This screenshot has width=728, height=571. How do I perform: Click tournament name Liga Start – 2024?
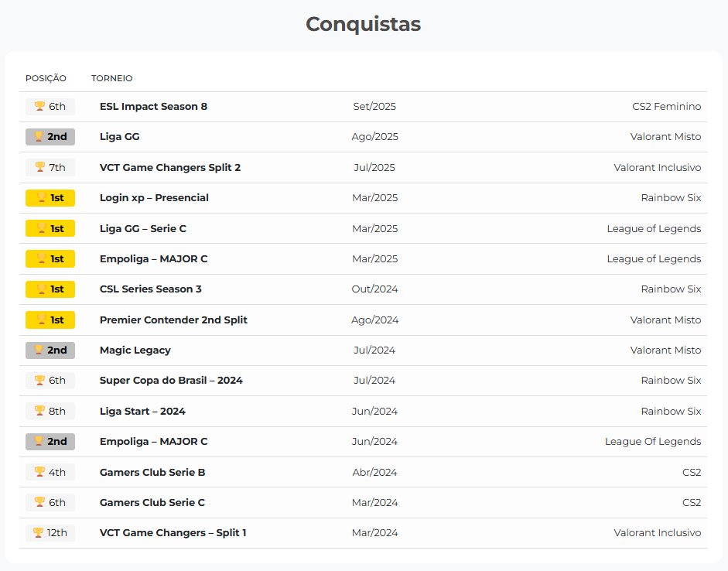click(142, 411)
